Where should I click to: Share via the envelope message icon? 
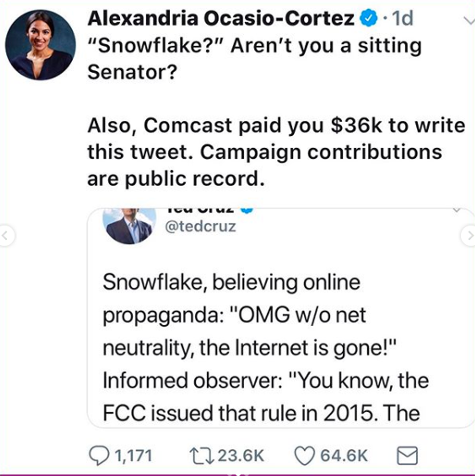coord(407,455)
